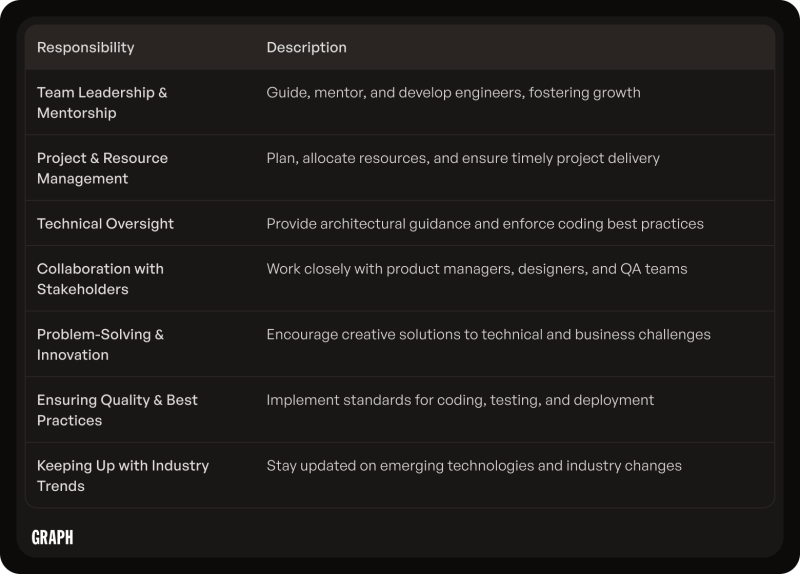Select the Responsibility column header
Image resolution: width=800 pixels, height=574 pixels.
pos(86,47)
